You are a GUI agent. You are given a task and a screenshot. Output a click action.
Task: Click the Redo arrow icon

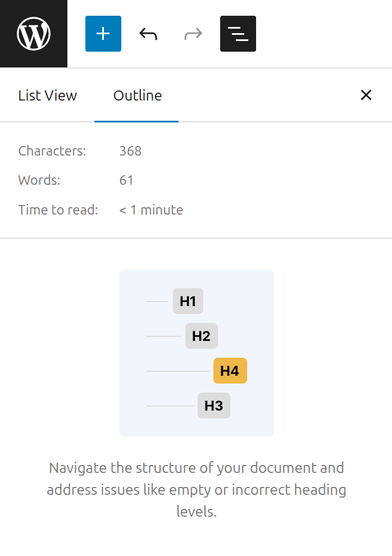pos(193,34)
